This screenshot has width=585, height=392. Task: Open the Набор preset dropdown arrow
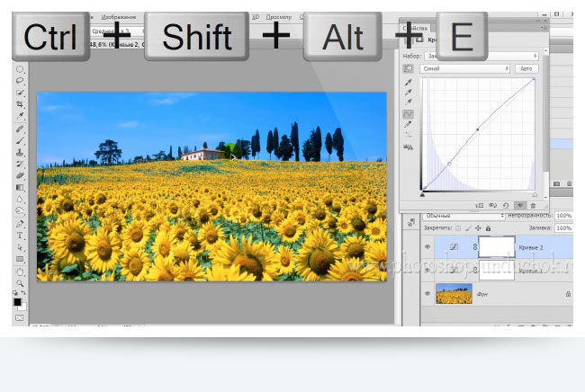click(535, 56)
